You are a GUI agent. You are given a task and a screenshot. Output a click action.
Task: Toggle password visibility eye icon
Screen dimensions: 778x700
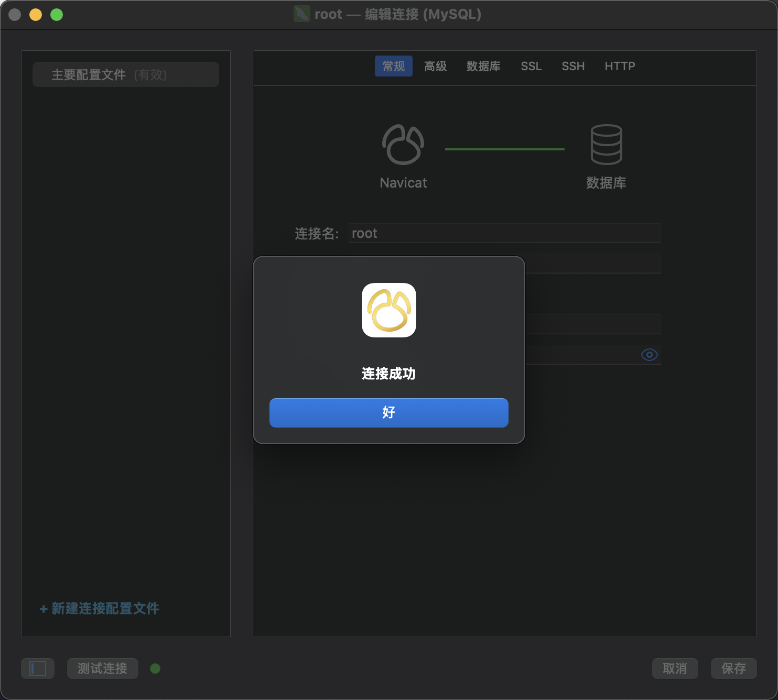pos(649,355)
